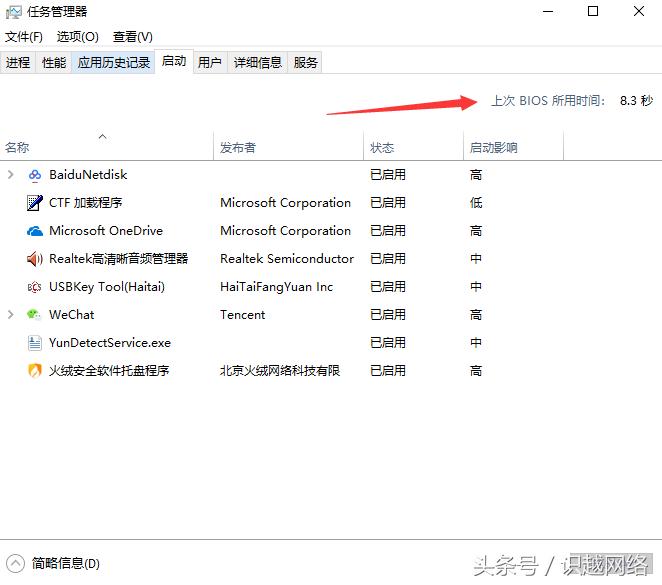Switch to the 应用历史记录 tab
Image resolution: width=662 pixels, height=585 pixels.
(114, 62)
